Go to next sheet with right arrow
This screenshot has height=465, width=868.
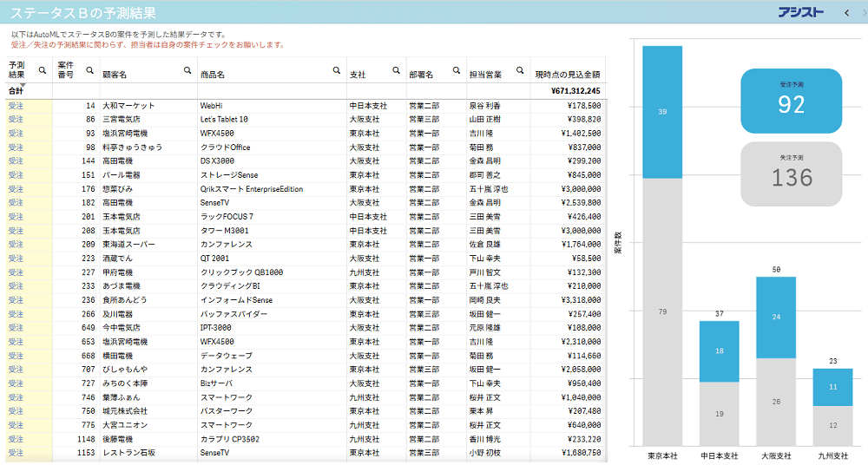(x=861, y=12)
